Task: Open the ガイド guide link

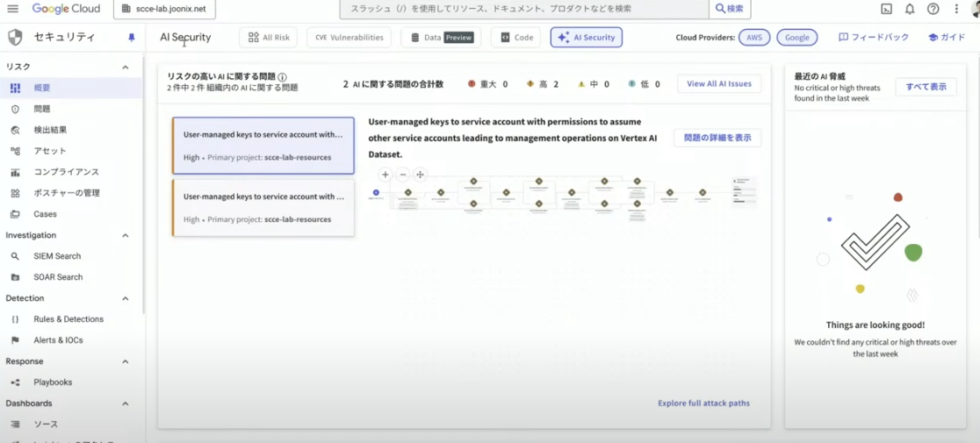Action: pyautogui.click(x=947, y=38)
